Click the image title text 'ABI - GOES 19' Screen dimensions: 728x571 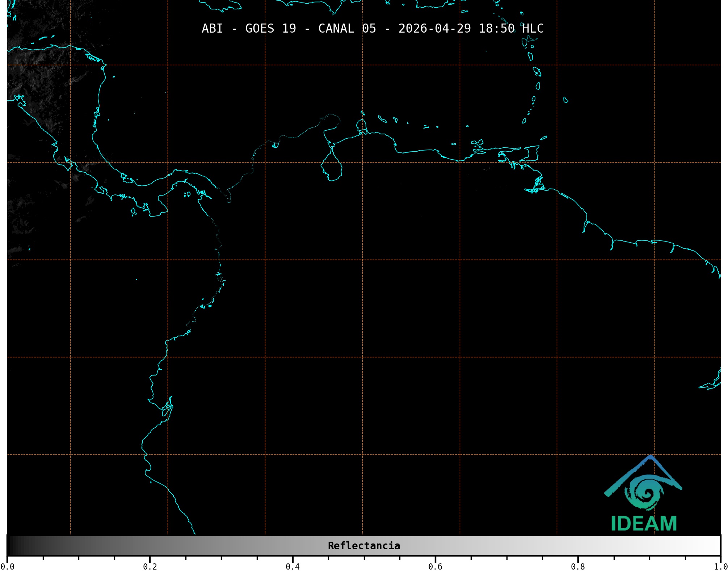[x=249, y=29]
